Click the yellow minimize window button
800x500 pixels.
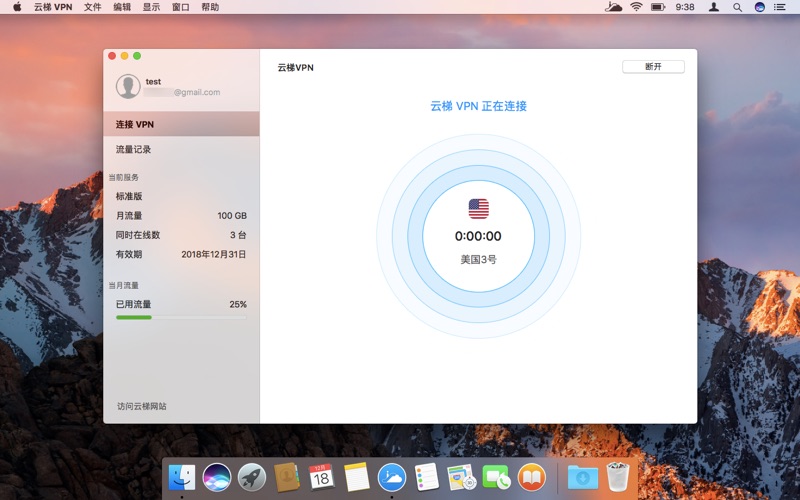point(124,56)
